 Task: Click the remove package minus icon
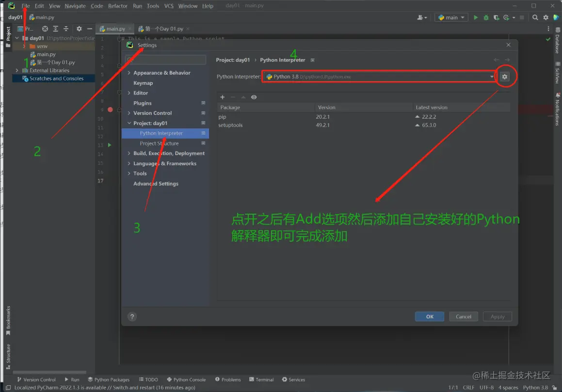233,97
